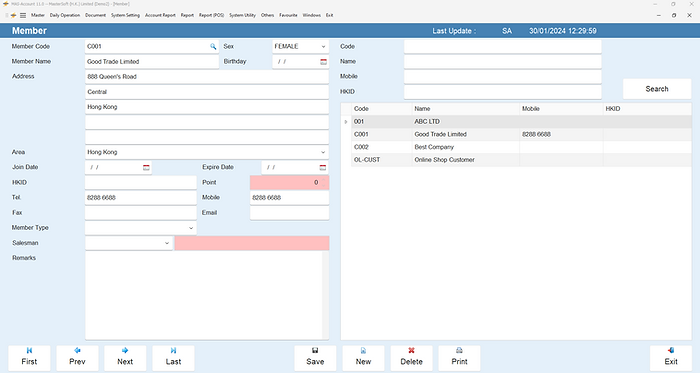Exit the Member screen

(671, 357)
